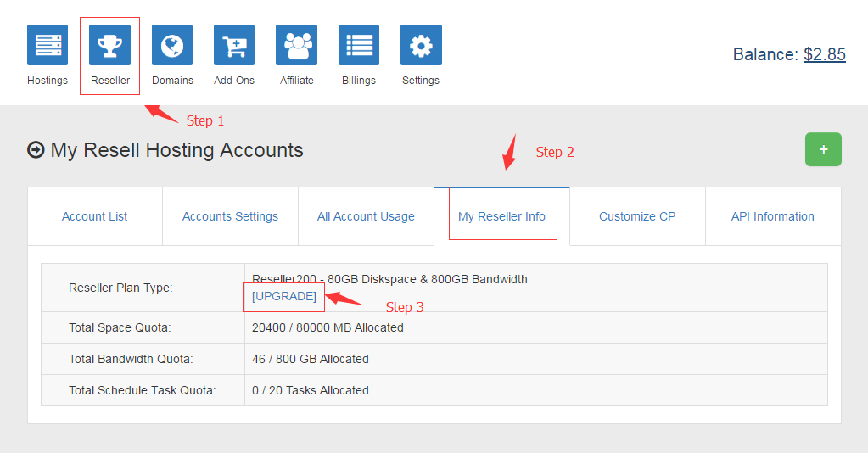Open the Hostings server icon
Screen dimensions: 868x453
48,45
